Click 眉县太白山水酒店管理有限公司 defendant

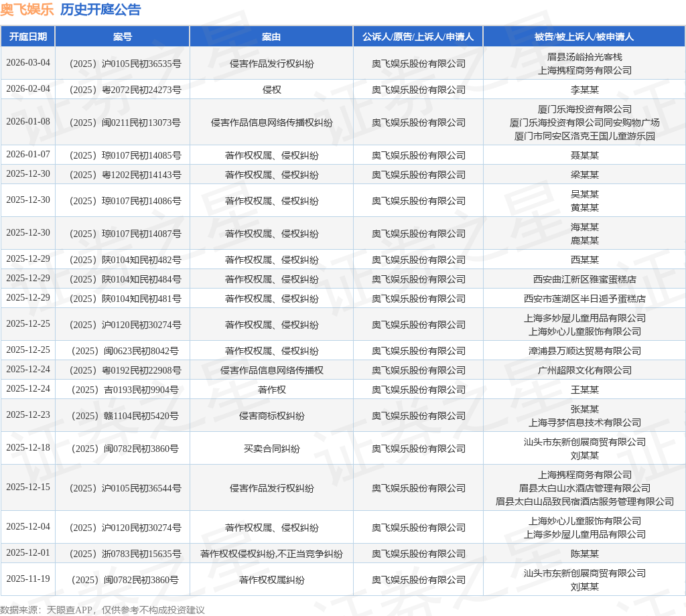click(584, 488)
